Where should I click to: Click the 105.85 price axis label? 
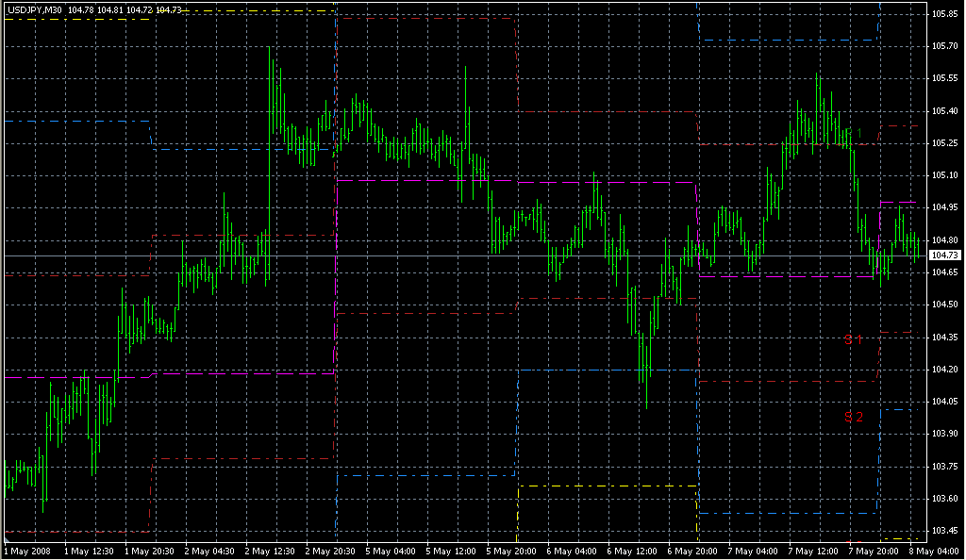pos(944,14)
